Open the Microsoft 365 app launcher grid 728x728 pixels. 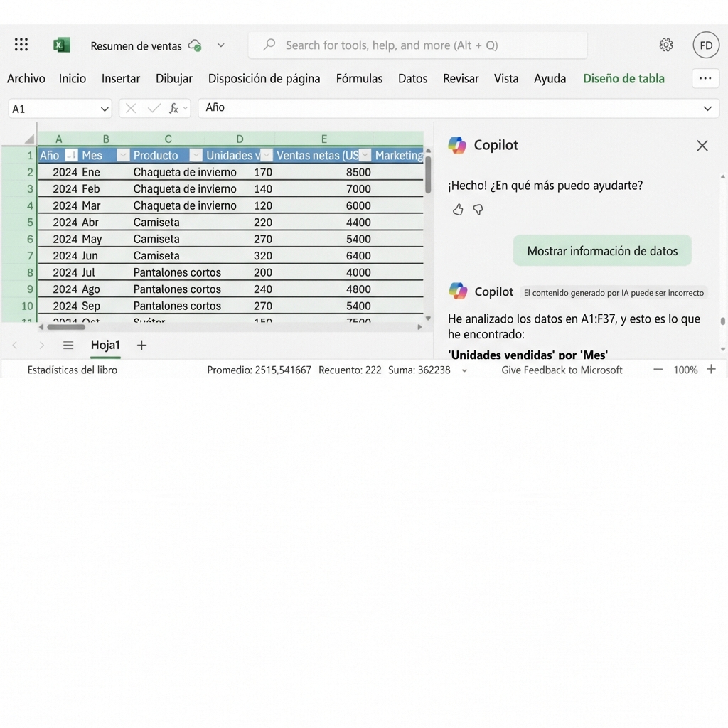click(x=21, y=44)
